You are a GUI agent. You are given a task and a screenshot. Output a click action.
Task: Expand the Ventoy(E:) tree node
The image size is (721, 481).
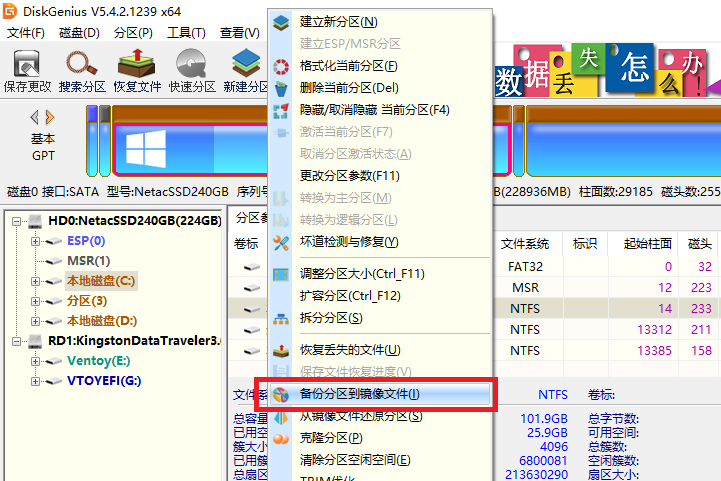[35, 361]
